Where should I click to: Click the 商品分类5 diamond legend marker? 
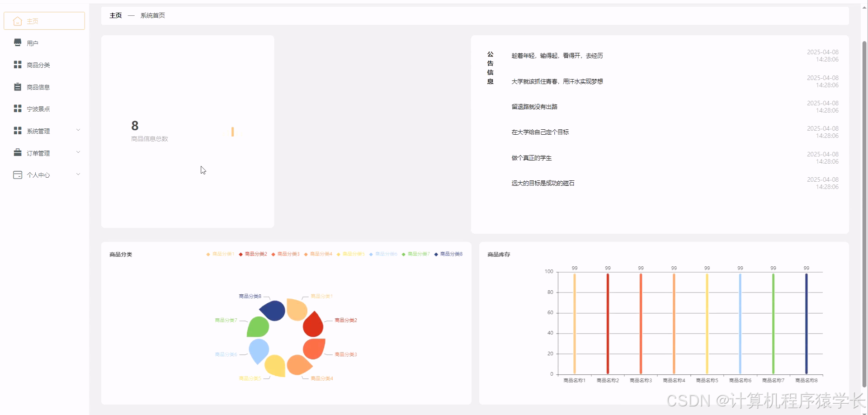[x=338, y=254]
